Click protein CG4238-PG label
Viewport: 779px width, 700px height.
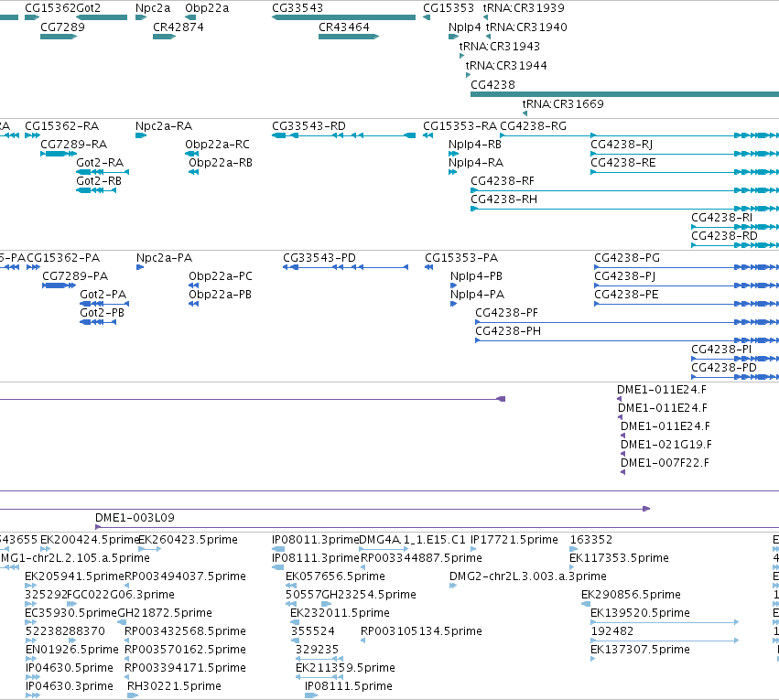pos(627,258)
